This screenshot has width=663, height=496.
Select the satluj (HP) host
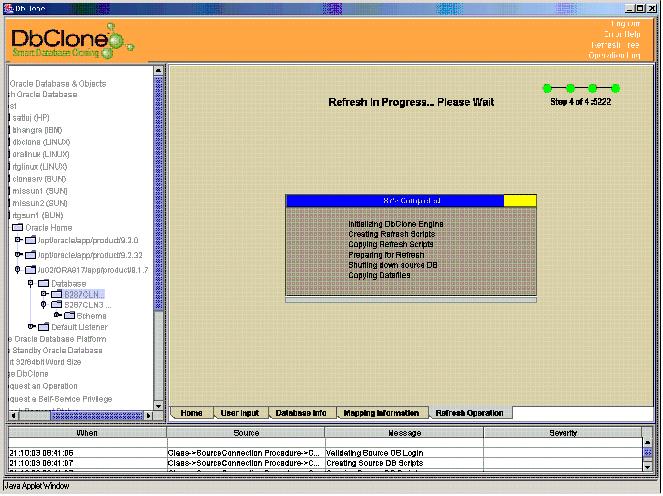[x=31, y=118]
